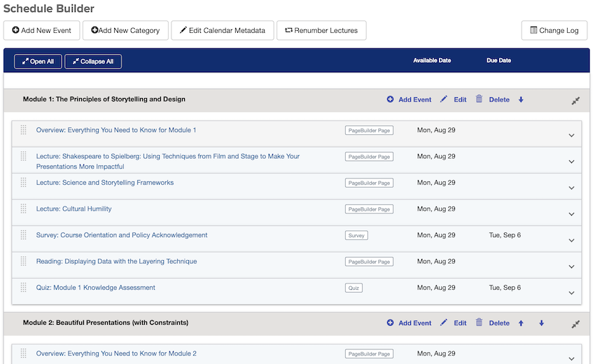Click Tue, Sep 6 due date on the survey row
The height and width of the screenshot is (364, 595).
click(505, 235)
